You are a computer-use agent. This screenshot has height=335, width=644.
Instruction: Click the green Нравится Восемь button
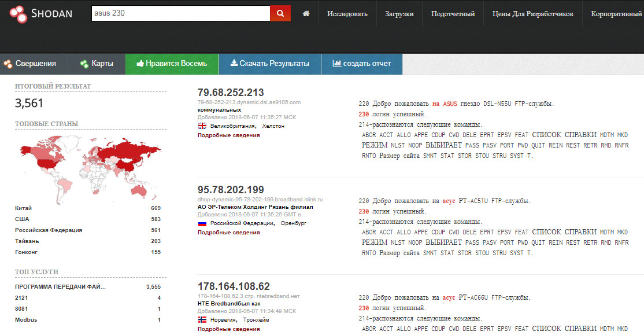(x=172, y=64)
